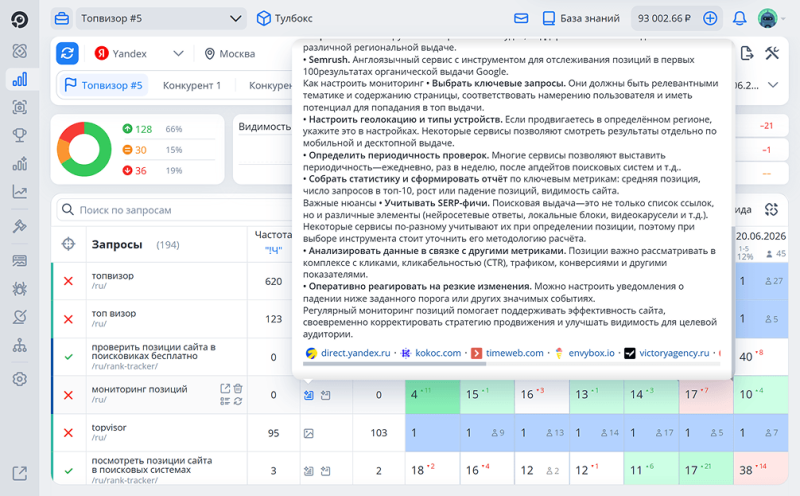Open the bug audit sidebar icon
Screen dimensions: 800x496
(x=19, y=289)
